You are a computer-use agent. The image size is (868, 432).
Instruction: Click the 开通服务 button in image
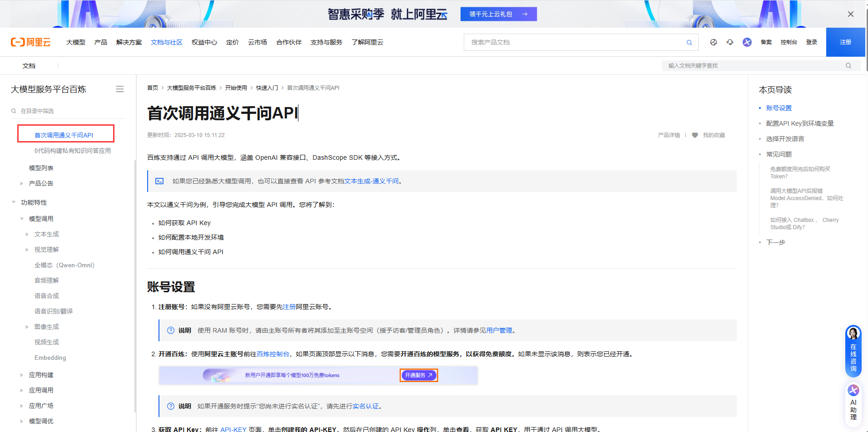click(419, 375)
